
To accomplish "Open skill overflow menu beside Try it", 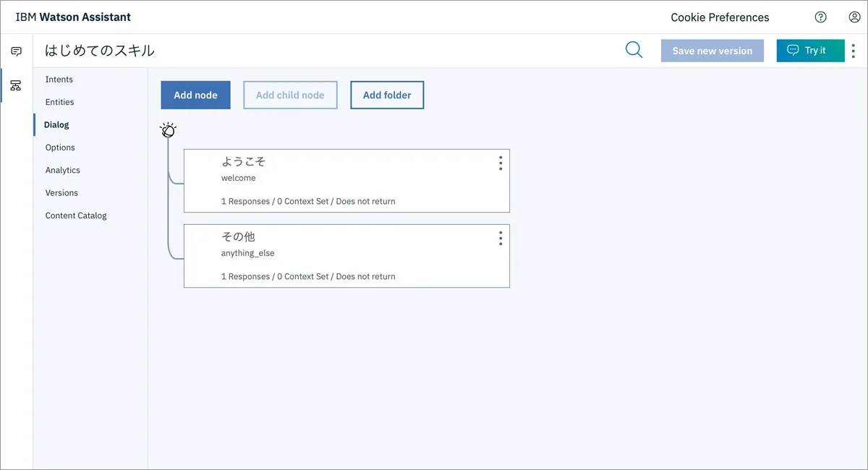I will pos(854,51).
